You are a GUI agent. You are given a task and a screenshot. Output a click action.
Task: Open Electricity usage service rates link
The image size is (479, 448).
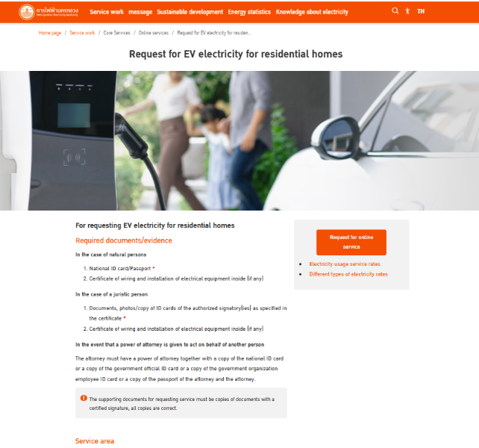[x=345, y=264]
